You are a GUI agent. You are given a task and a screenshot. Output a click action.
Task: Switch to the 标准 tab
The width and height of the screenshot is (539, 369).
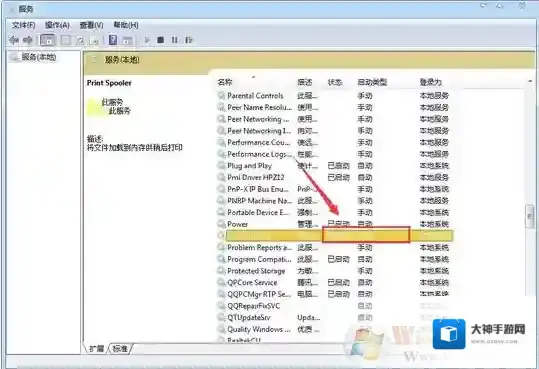pyautogui.click(x=120, y=349)
